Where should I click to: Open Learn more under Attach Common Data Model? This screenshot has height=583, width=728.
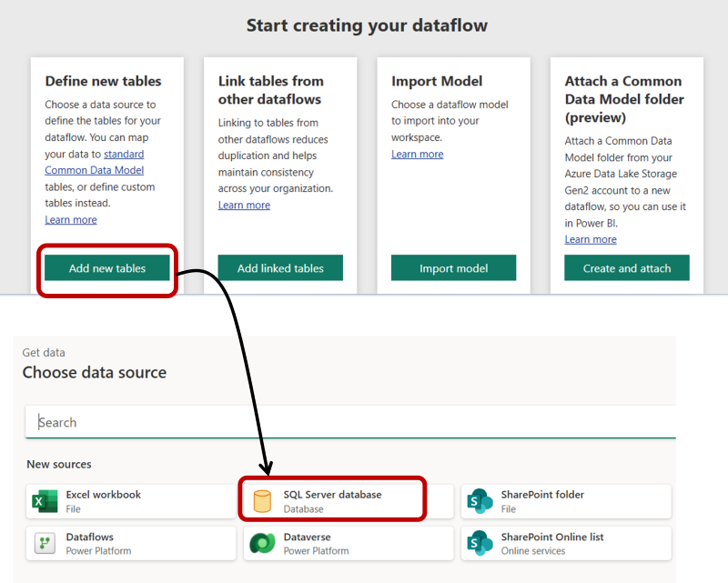point(591,239)
